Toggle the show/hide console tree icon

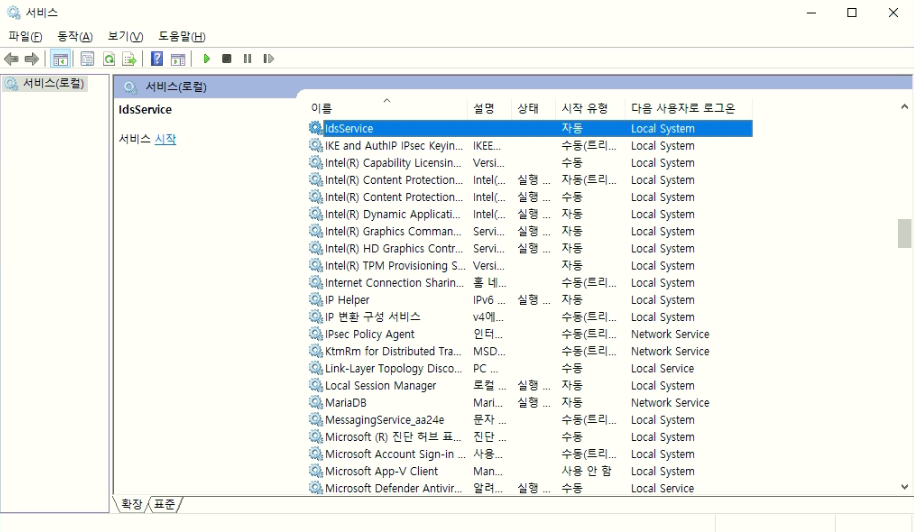click(x=61, y=59)
